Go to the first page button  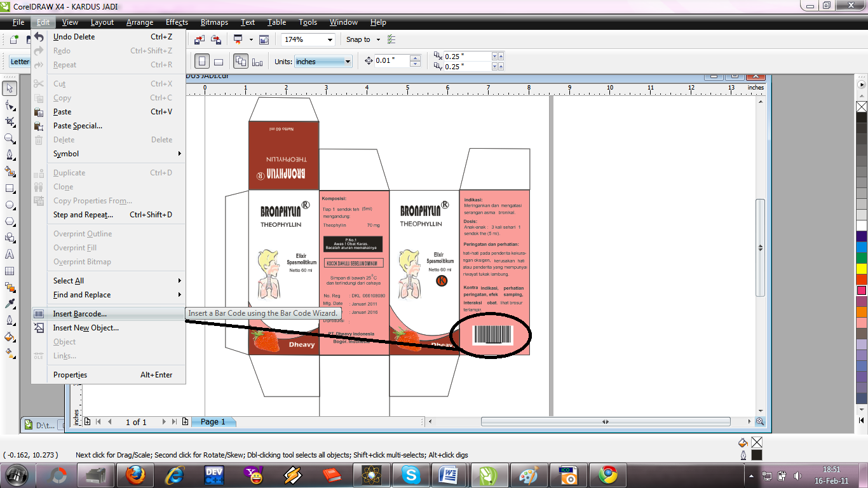pyautogui.click(x=98, y=422)
